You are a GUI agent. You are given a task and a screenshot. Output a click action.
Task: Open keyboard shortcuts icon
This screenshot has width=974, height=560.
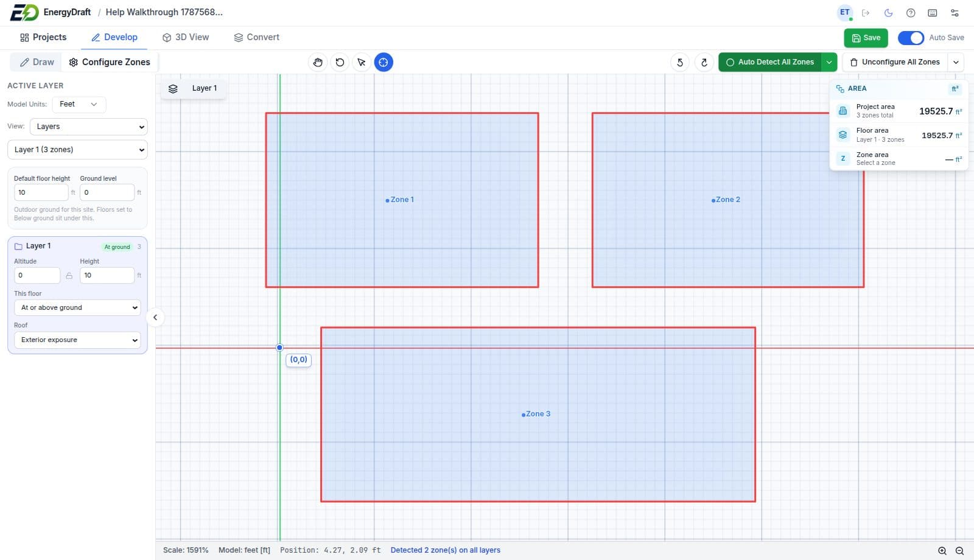coord(933,13)
